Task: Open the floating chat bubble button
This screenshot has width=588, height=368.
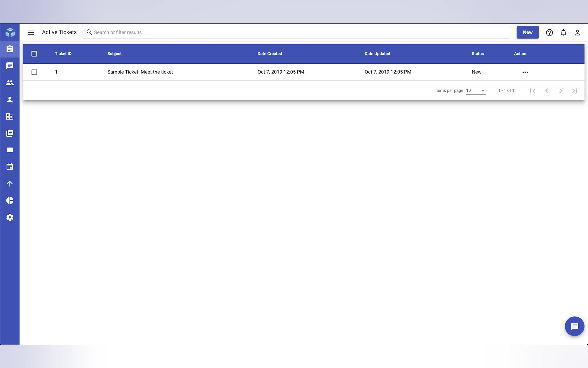Action: [574, 326]
